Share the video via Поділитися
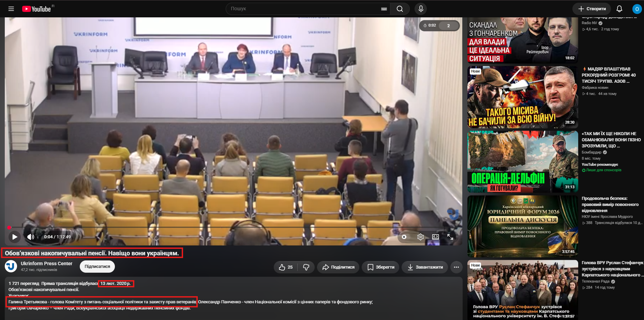The width and height of the screenshot is (644, 320). click(x=338, y=267)
